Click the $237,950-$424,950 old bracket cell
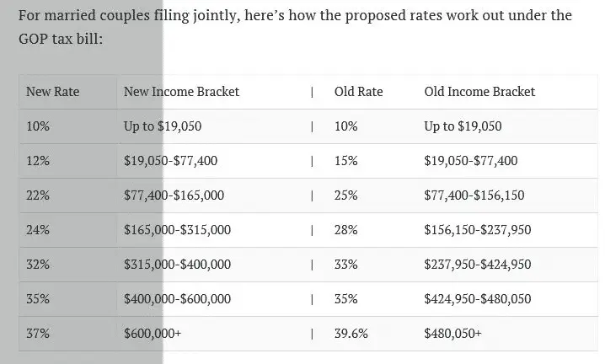Viewport: 605px width, 364px height. coord(478,265)
